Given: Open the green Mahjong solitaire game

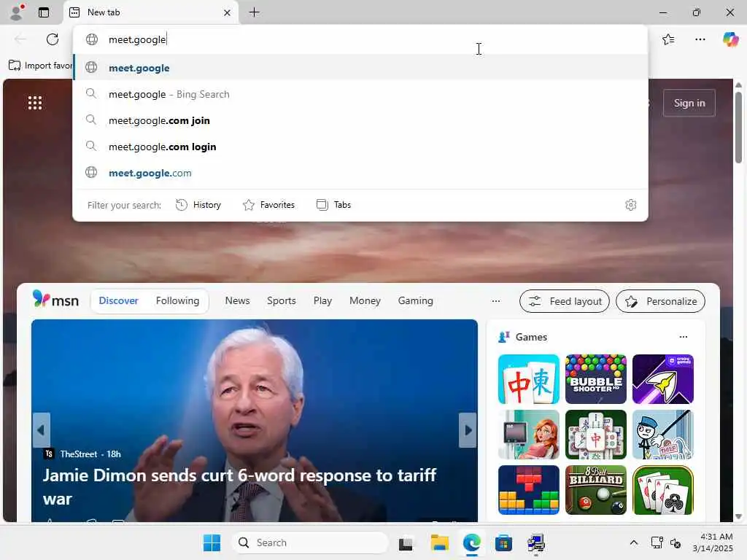Looking at the screenshot, I should click(595, 435).
